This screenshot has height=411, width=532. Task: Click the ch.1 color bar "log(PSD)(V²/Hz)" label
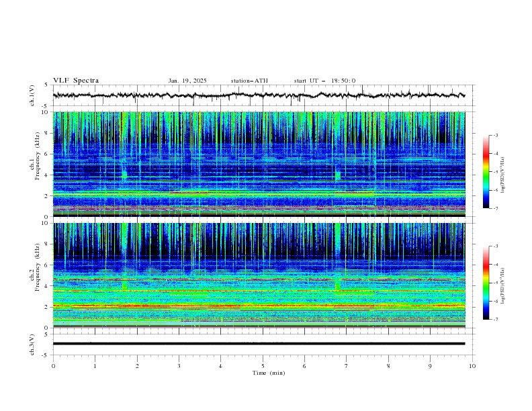(x=503, y=175)
